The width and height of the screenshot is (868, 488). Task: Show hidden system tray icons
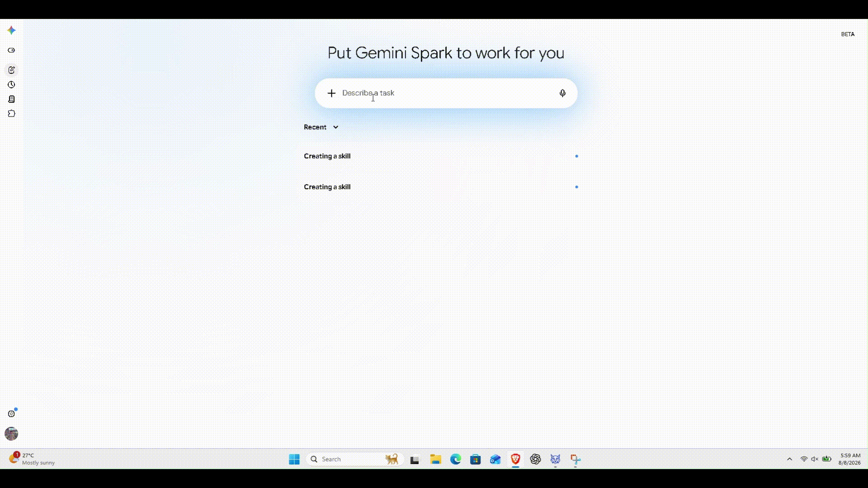pyautogui.click(x=789, y=459)
